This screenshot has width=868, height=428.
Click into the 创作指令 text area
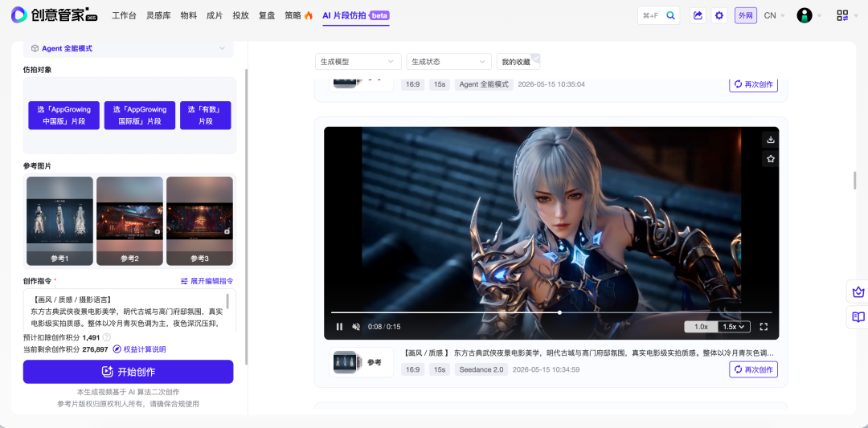(129, 310)
